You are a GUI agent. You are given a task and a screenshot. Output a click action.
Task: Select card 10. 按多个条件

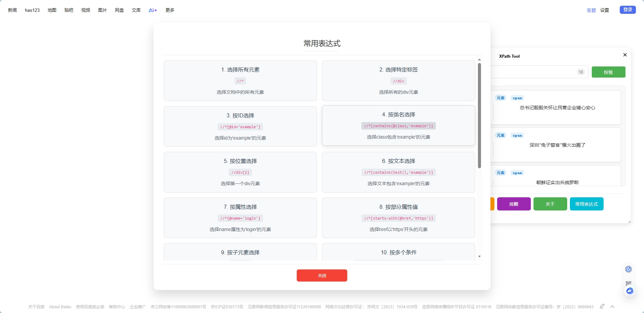pos(398,252)
